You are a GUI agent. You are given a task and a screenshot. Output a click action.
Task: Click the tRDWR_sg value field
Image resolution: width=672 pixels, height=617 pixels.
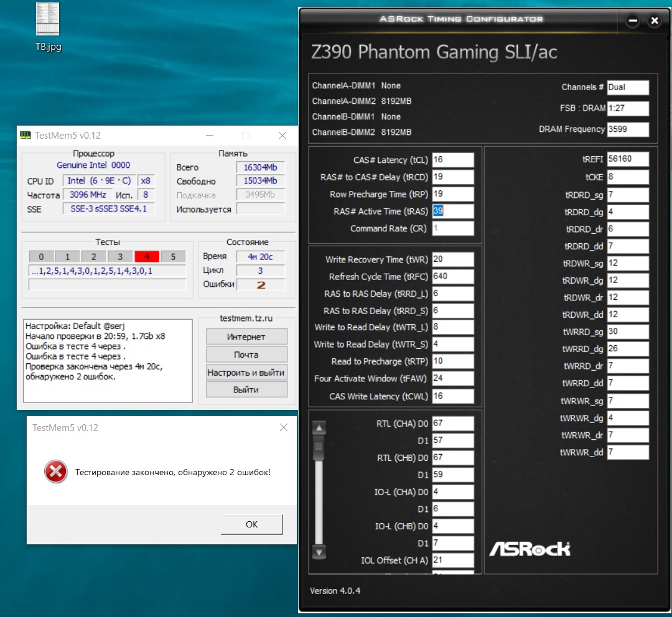click(x=628, y=263)
